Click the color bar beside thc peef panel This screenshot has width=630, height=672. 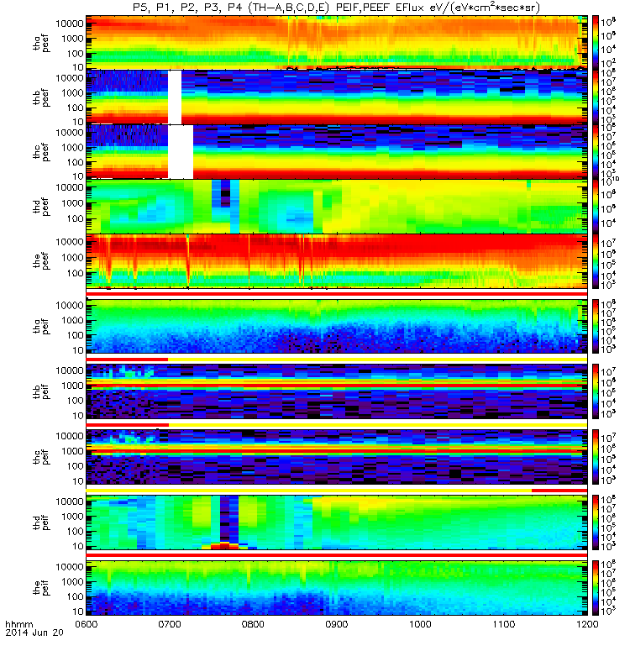(596, 152)
